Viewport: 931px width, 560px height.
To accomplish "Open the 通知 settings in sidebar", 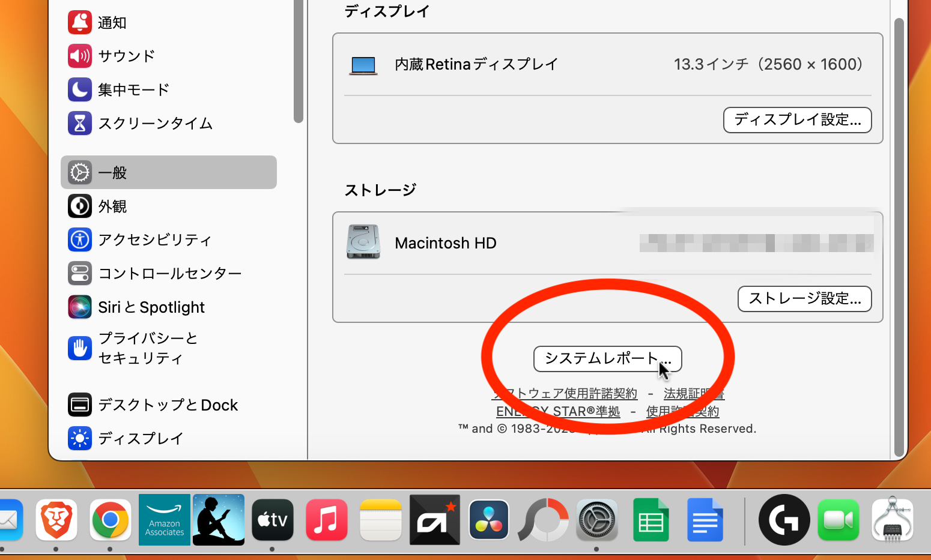I will coord(112,23).
